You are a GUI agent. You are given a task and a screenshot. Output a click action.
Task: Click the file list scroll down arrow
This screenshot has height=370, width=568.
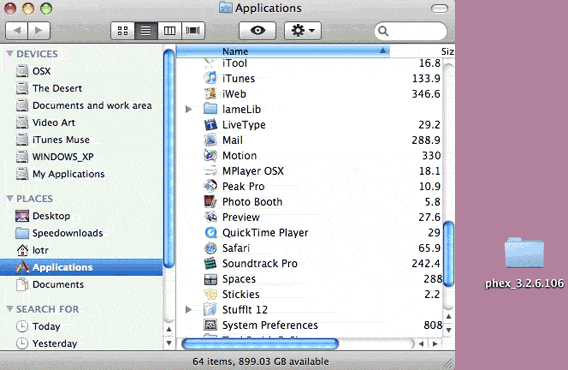tap(448, 330)
